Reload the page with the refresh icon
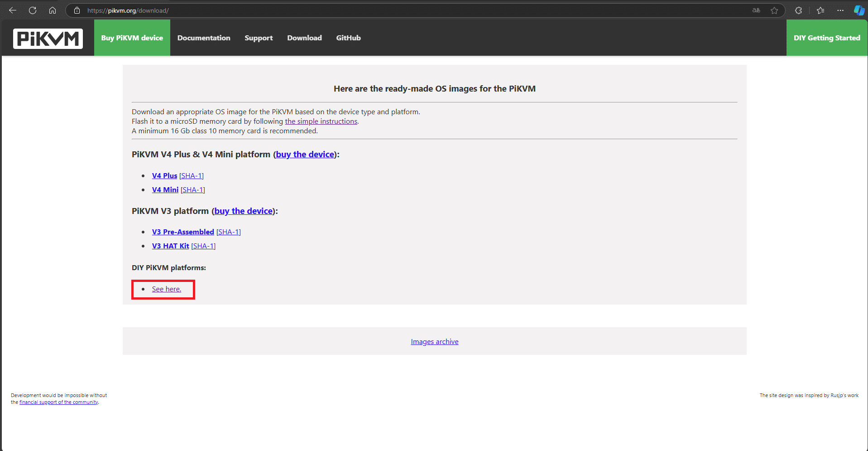The image size is (868, 451). coord(33,10)
